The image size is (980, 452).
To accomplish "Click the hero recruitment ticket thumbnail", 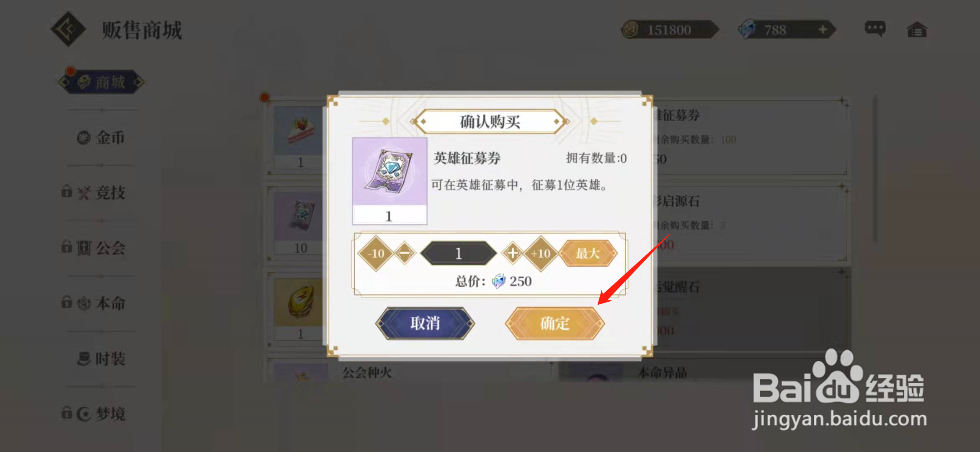I will pyautogui.click(x=389, y=181).
